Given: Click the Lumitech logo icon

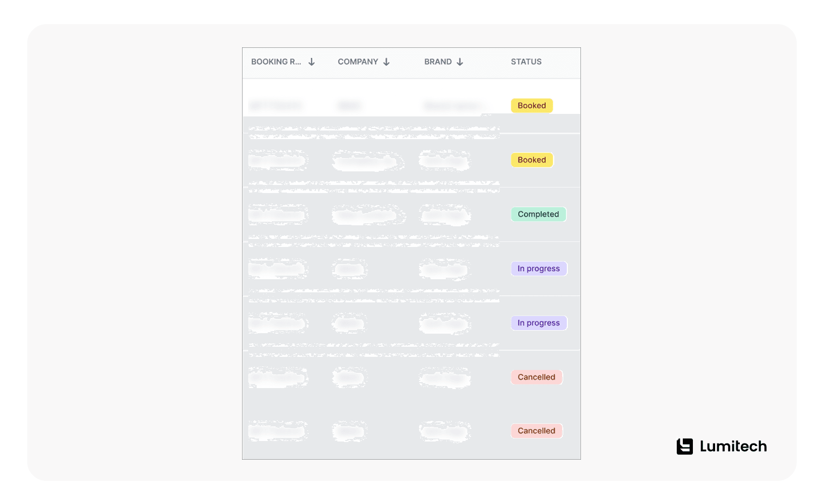Looking at the screenshot, I should tap(684, 447).
